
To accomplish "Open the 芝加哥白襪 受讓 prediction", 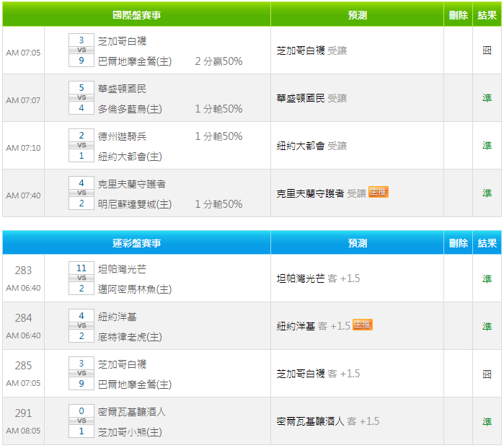I will [311, 50].
